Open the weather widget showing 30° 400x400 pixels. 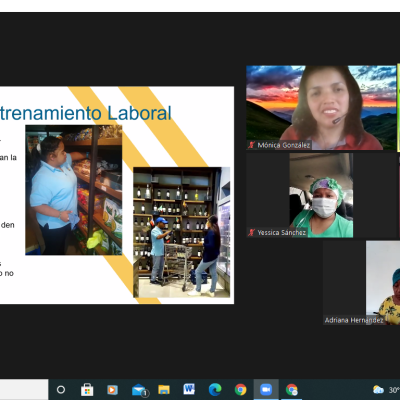point(387,389)
